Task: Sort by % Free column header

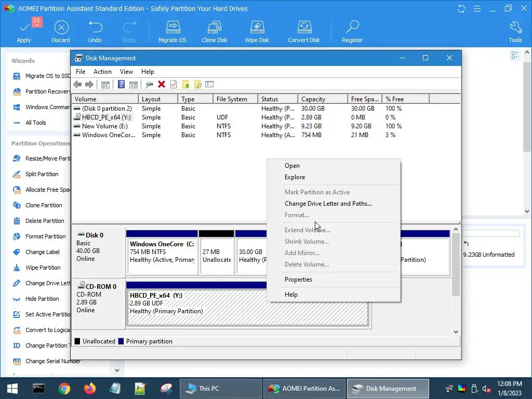Action: tap(406, 99)
